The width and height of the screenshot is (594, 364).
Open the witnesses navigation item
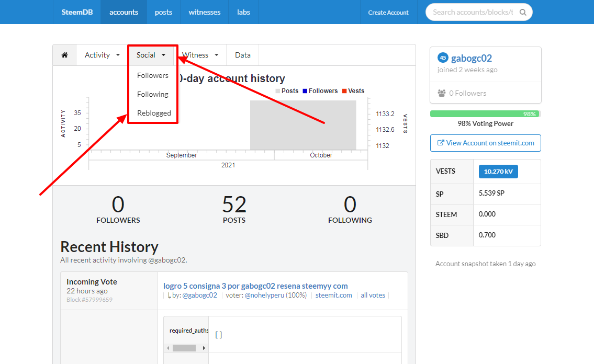click(205, 12)
